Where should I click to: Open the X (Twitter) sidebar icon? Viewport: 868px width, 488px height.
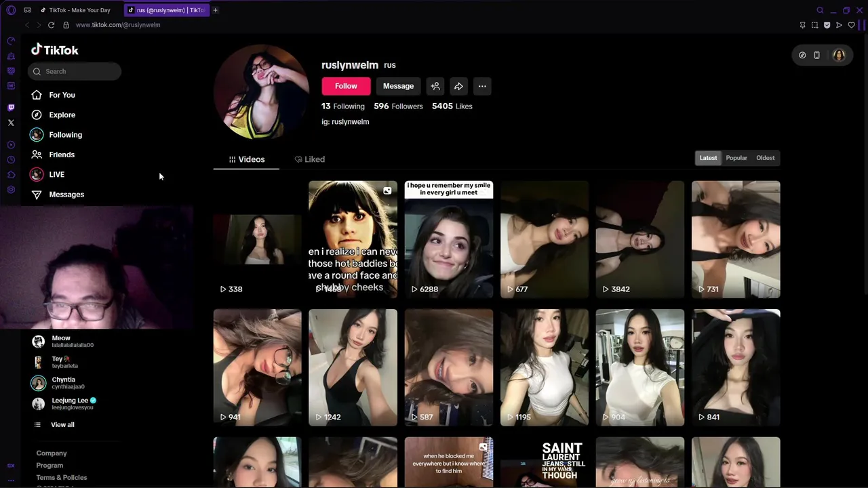pyautogui.click(x=11, y=123)
